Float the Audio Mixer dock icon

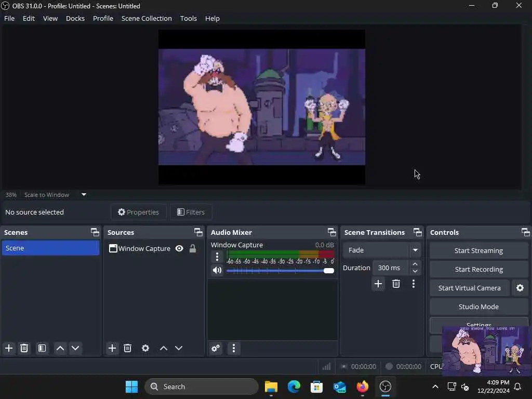click(332, 232)
